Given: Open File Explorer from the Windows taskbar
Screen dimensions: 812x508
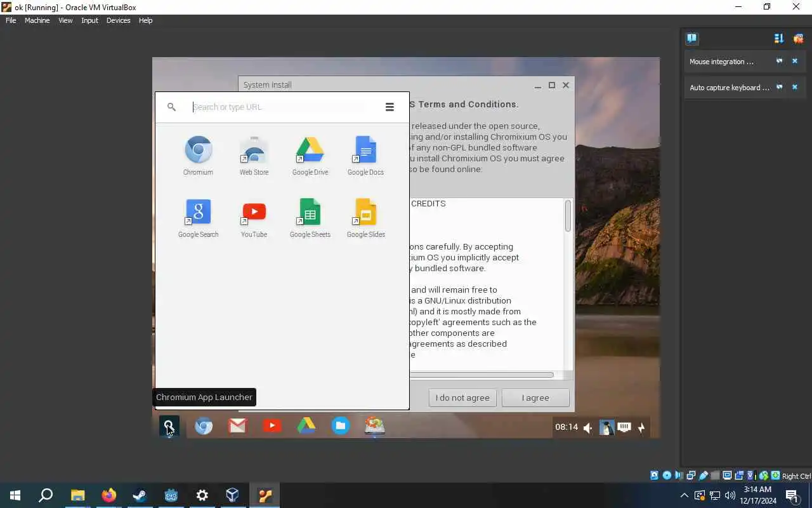Looking at the screenshot, I should (x=77, y=495).
